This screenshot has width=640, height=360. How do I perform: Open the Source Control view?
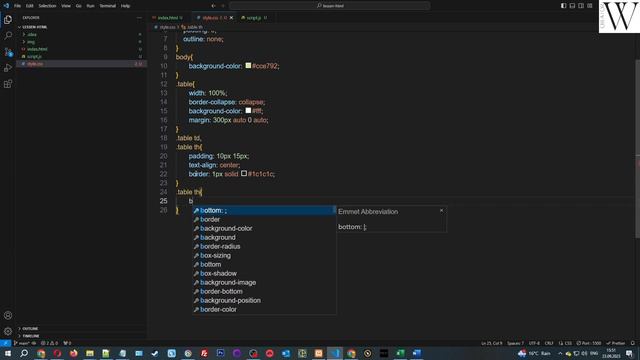pos(8,52)
